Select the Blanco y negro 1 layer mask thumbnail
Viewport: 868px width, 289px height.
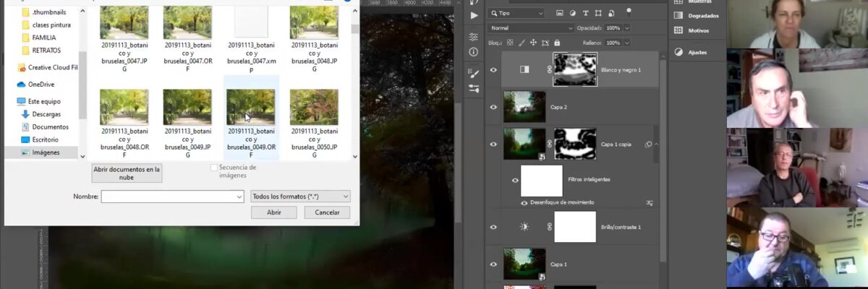coord(575,69)
